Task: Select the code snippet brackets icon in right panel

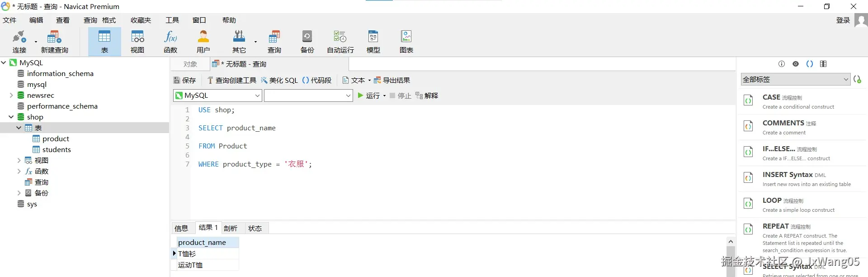Action: (810, 64)
